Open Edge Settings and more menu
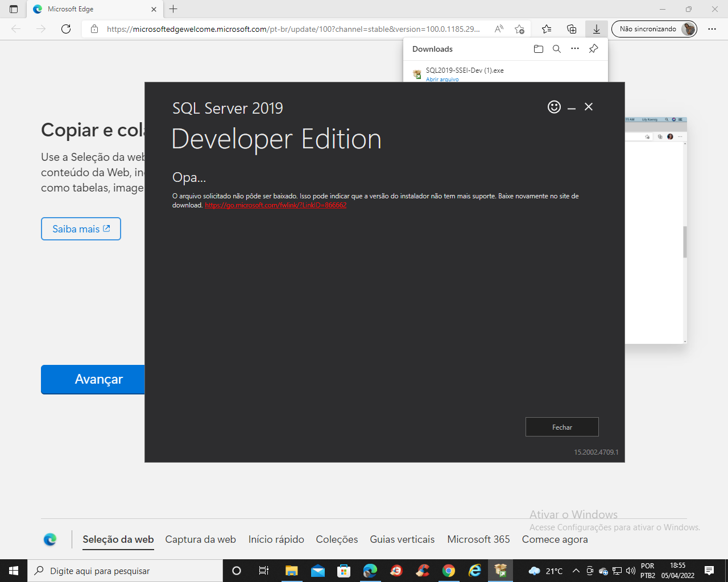The image size is (728, 582). click(x=712, y=29)
